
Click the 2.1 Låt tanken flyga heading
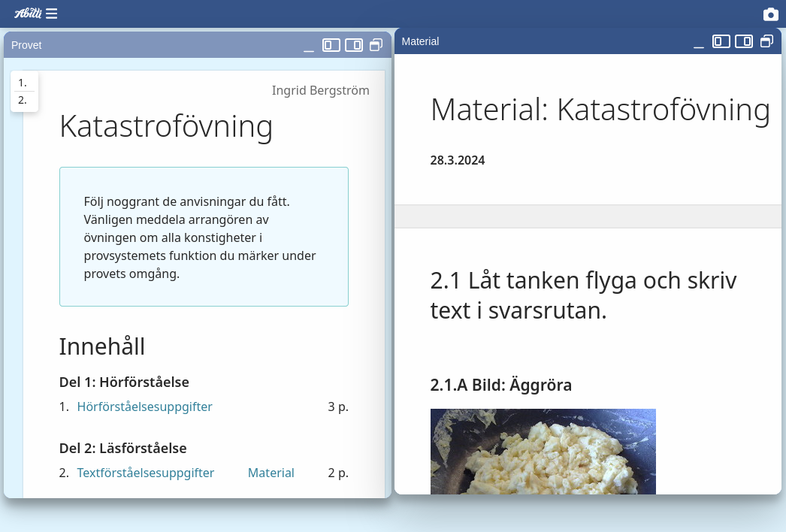pyautogui.click(x=583, y=295)
